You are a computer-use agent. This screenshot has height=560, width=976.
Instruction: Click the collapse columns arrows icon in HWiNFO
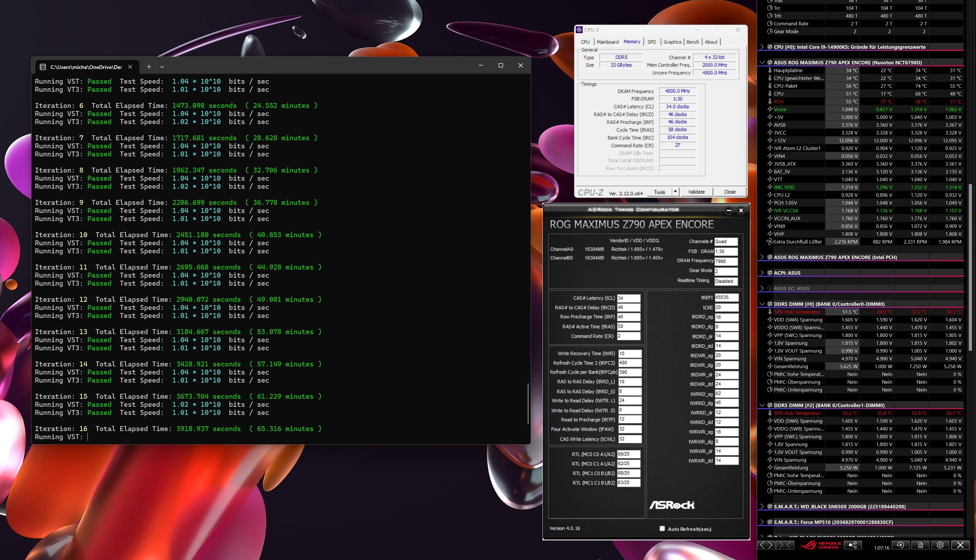785,545
